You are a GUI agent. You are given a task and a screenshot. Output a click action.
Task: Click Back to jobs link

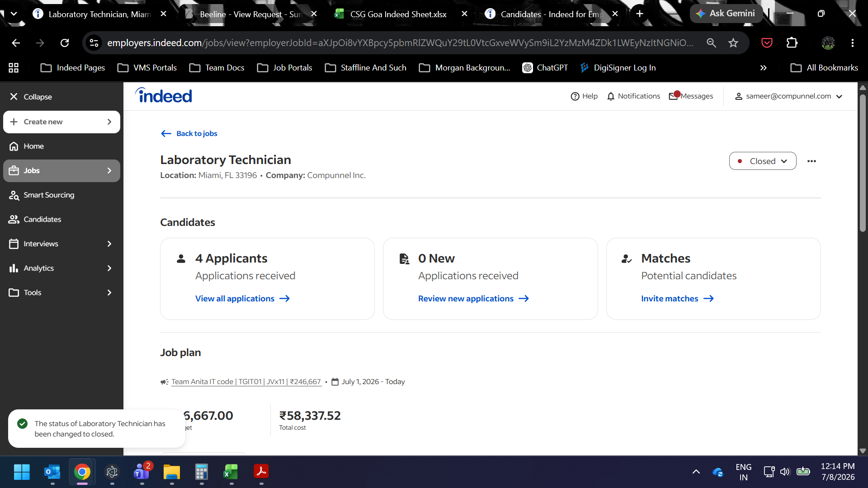coord(189,134)
